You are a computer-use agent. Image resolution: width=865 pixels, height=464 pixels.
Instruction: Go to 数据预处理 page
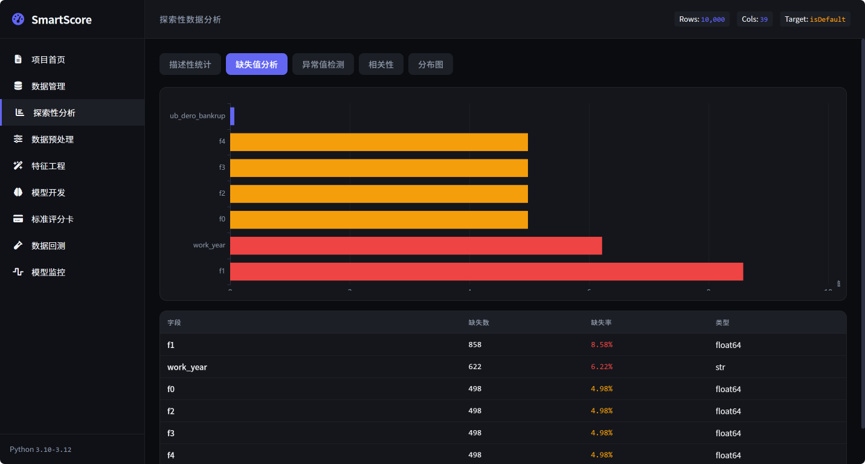72,139
